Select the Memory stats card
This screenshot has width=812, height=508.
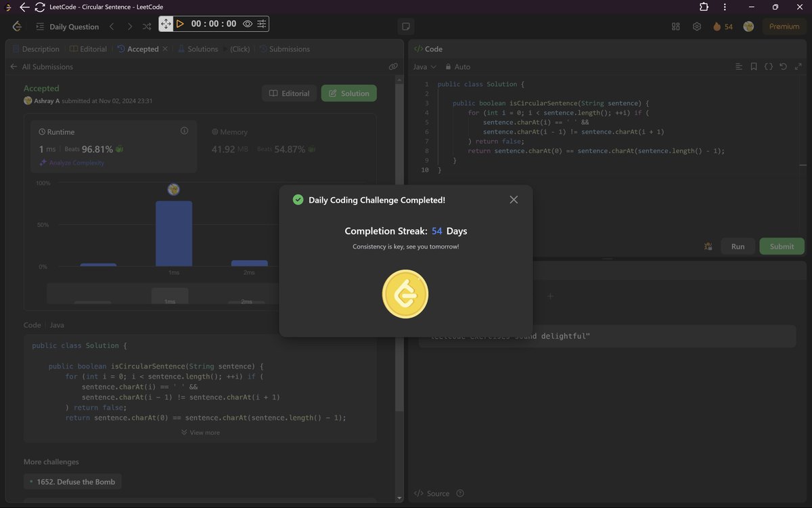pyautogui.click(x=288, y=146)
